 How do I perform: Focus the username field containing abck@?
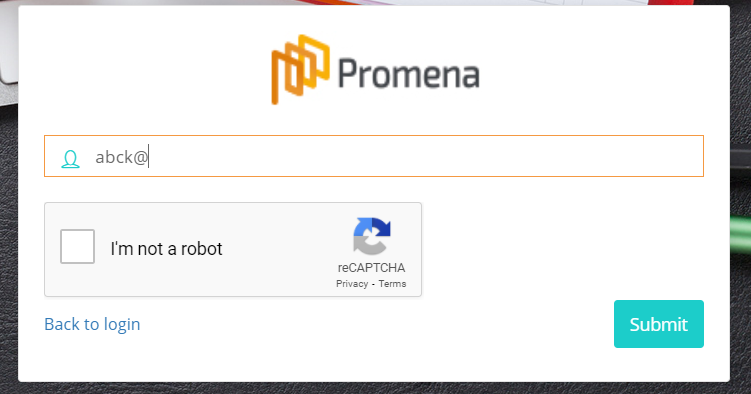pos(374,156)
